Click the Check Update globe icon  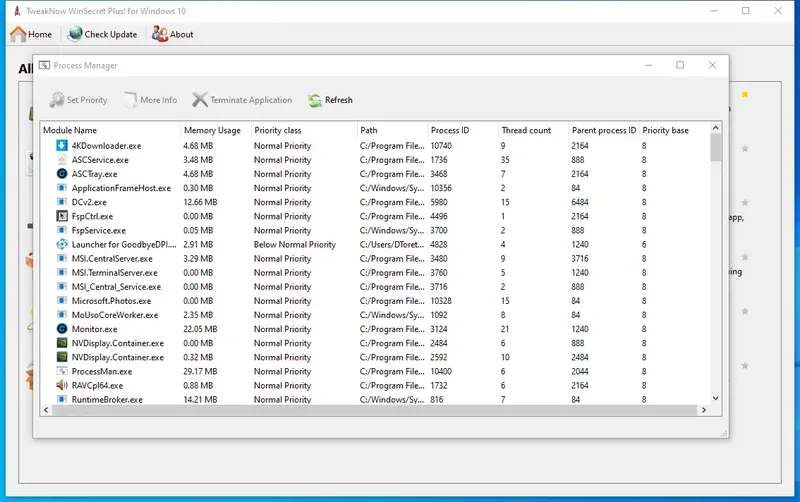coord(75,34)
